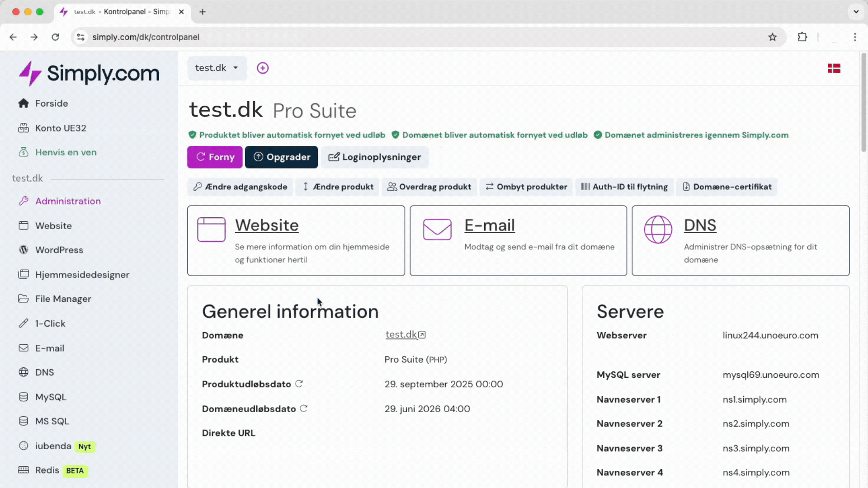Click Ændre produkt
This screenshot has width=868, height=488.
click(337, 187)
